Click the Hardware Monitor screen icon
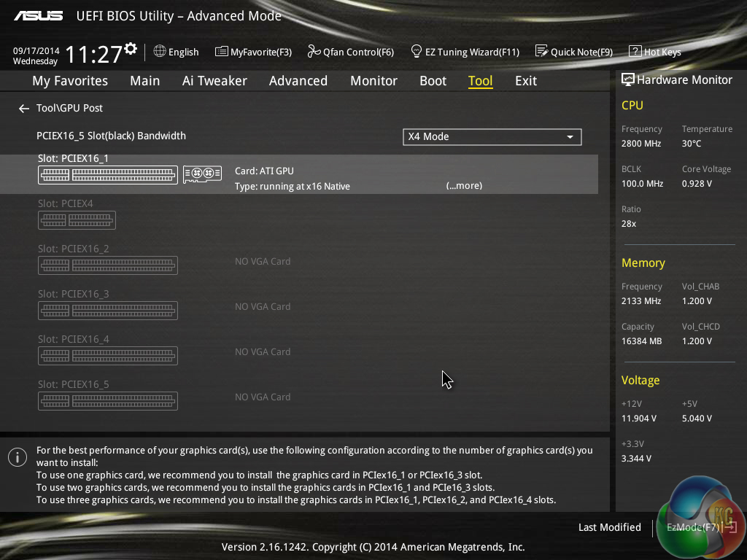This screenshot has width=747, height=560. 628,79
